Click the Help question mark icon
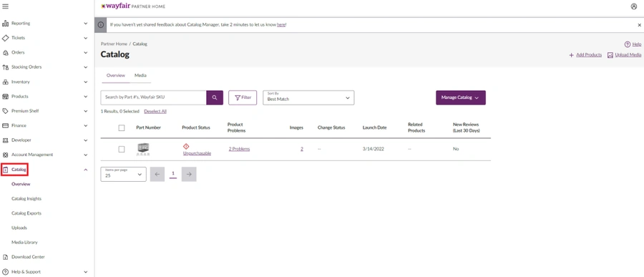 point(627,44)
